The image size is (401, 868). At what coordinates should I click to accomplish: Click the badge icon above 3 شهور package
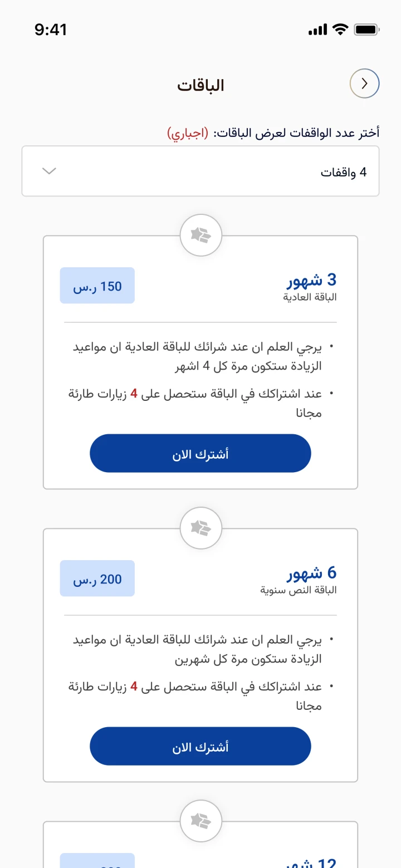(200, 236)
